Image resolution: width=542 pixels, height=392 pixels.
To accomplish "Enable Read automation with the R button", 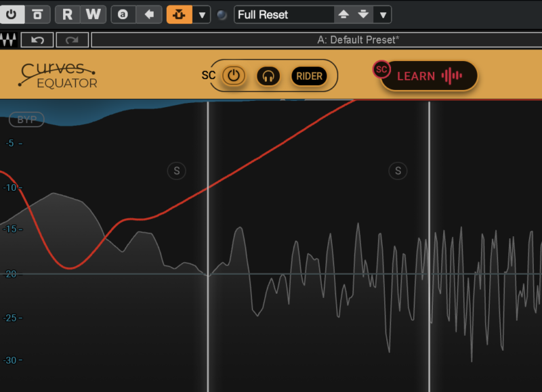I will 67,14.
